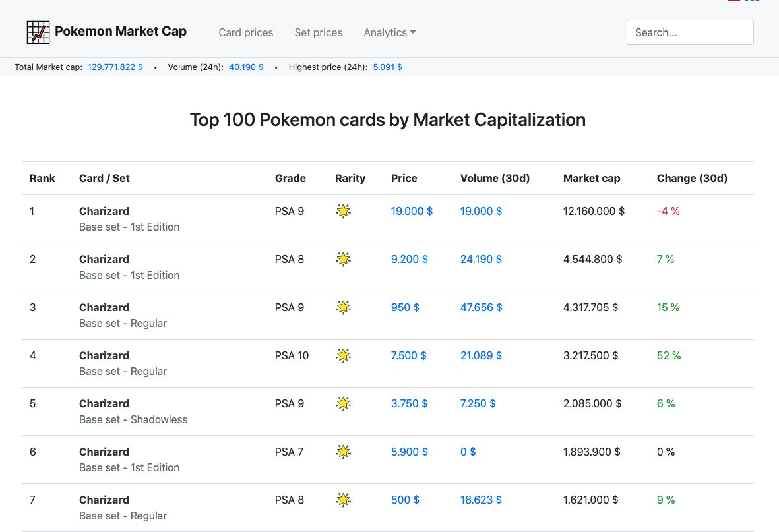
Task: Click market cap 1.893.900 $ cell
Action: (x=592, y=452)
